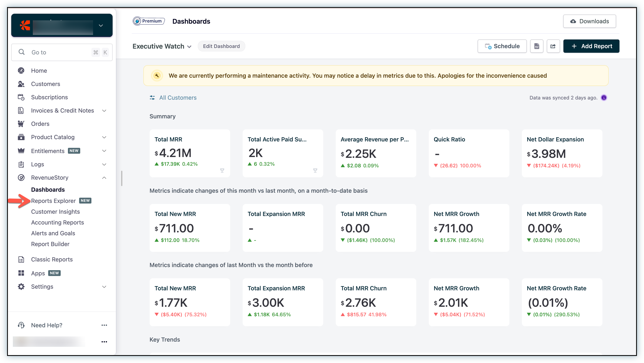The height and width of the screenshot is (363, 644).
Task: Click the Home gauge icon
Action: [21, 70]
